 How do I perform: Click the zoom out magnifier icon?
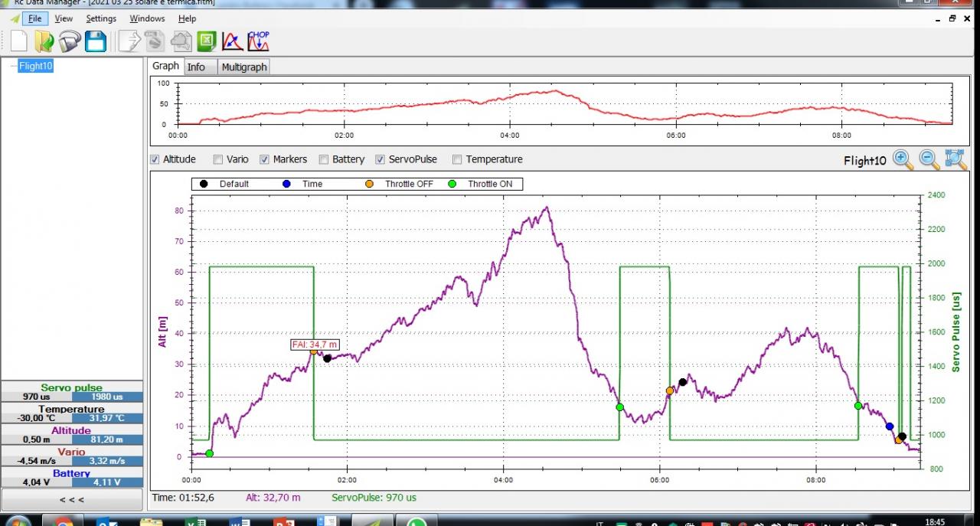(x=929, y=159)
